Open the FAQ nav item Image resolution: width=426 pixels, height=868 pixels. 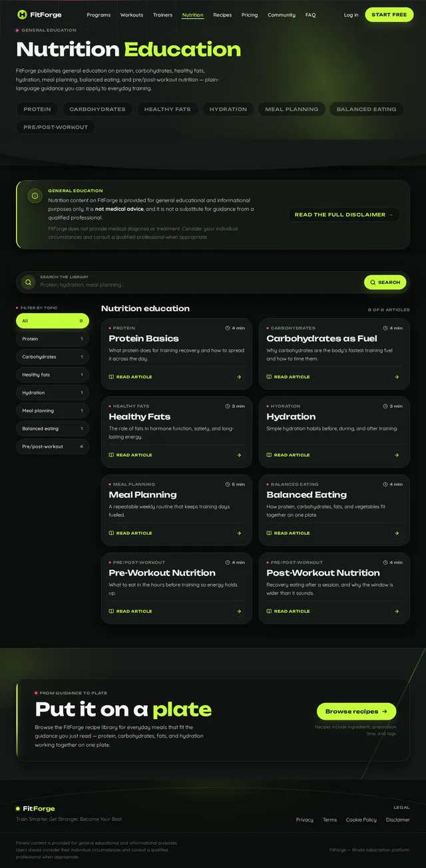311,15
